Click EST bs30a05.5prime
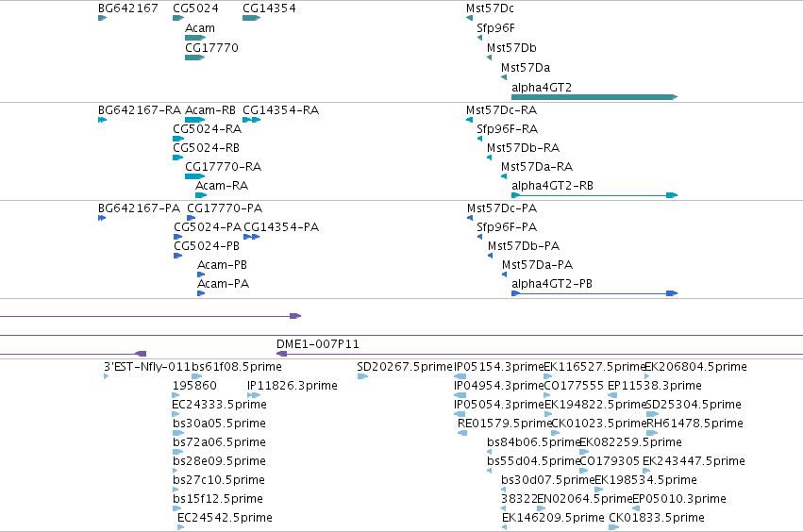The image size is (803, 532). [219, 424]
